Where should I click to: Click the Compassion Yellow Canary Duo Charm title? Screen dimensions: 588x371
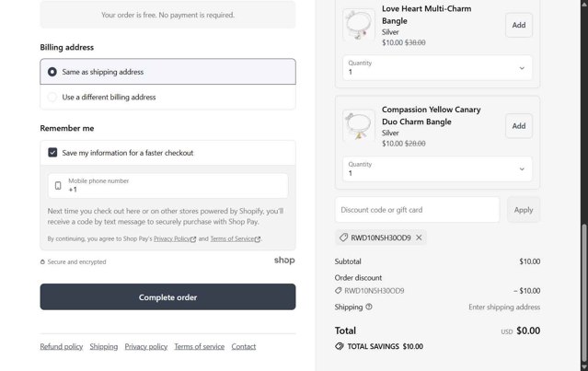(432, 116)
